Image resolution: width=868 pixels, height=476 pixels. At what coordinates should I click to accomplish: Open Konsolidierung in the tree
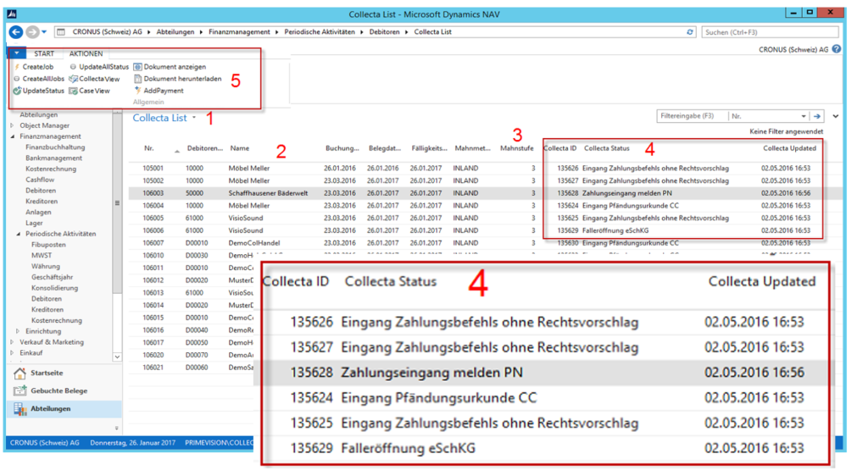[x=55, y=288]
